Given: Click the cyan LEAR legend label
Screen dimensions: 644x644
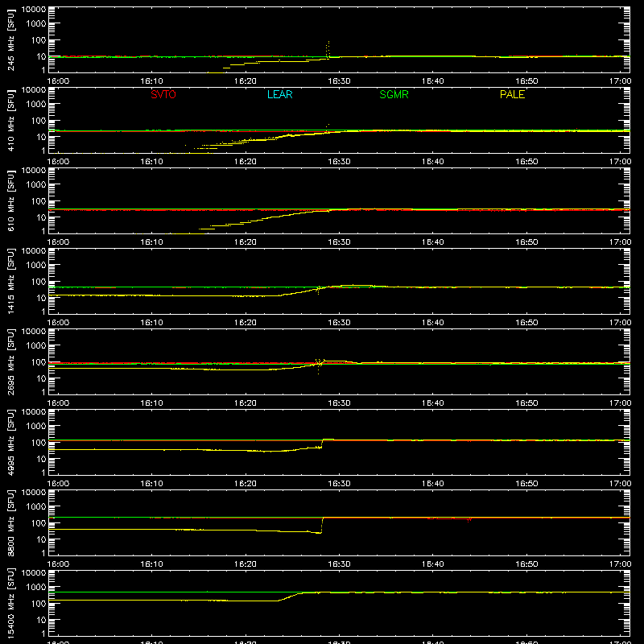Looking at the screenshot, I should (279, 94).
